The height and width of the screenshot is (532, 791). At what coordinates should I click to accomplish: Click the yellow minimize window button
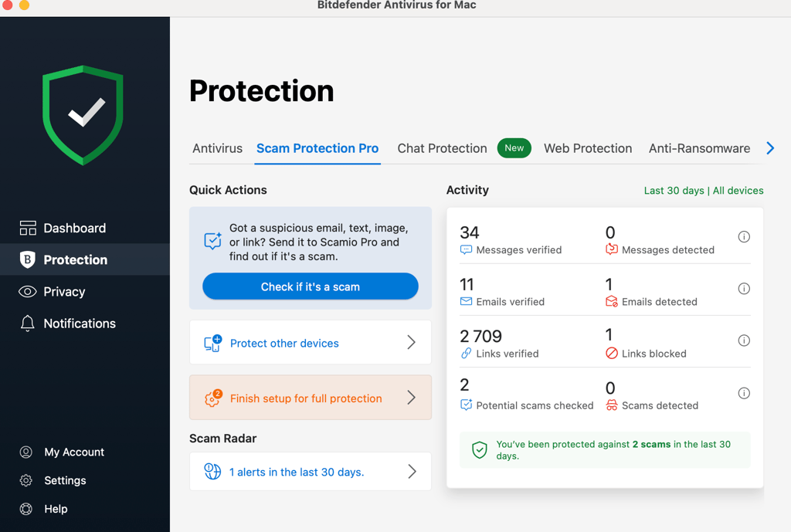[x=24, y=5]
